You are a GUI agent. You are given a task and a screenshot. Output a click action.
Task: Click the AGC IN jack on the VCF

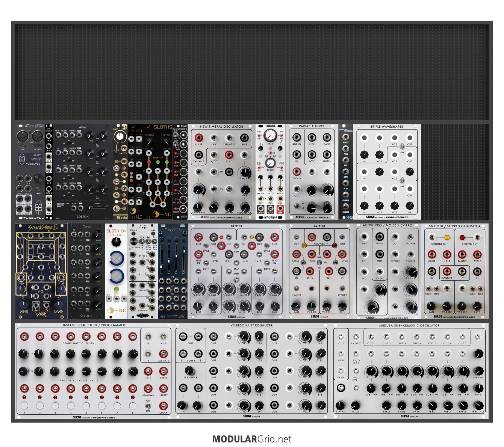tap(297, 137)
